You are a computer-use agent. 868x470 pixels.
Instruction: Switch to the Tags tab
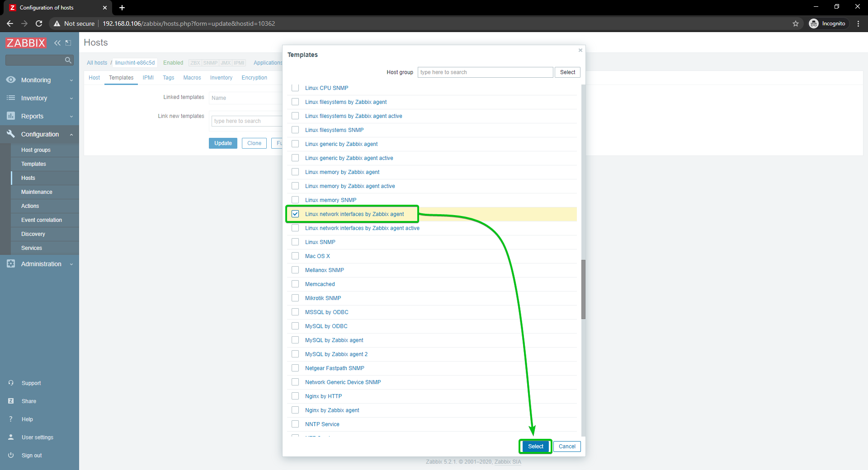[169, 78]
